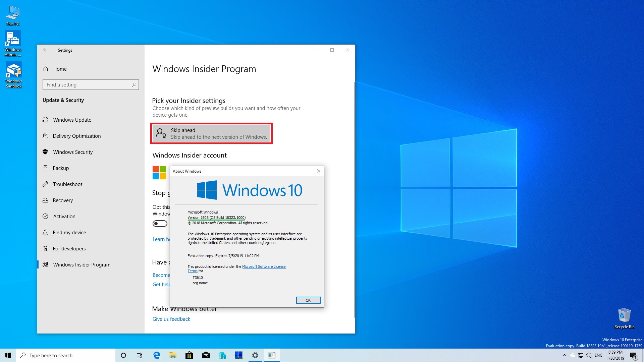This screenshot has height=362, width=644.
Task: Open the Action Center notifications icon
Action: 633,355
